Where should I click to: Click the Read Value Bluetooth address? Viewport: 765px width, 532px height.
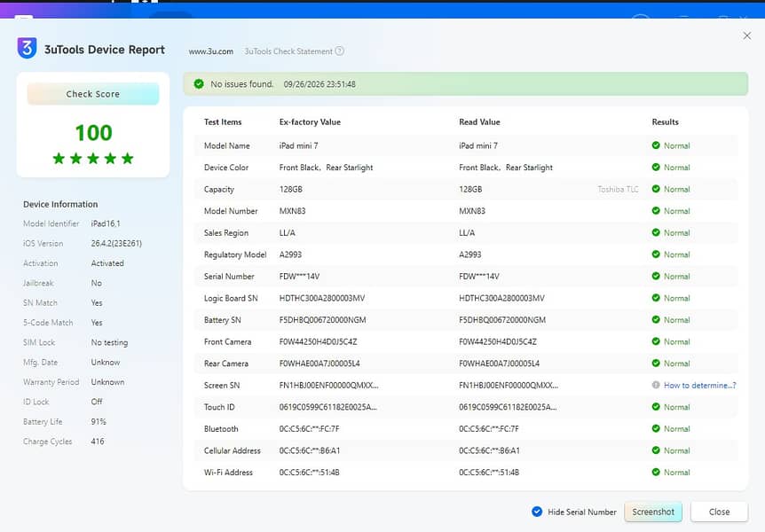[489, 429]
